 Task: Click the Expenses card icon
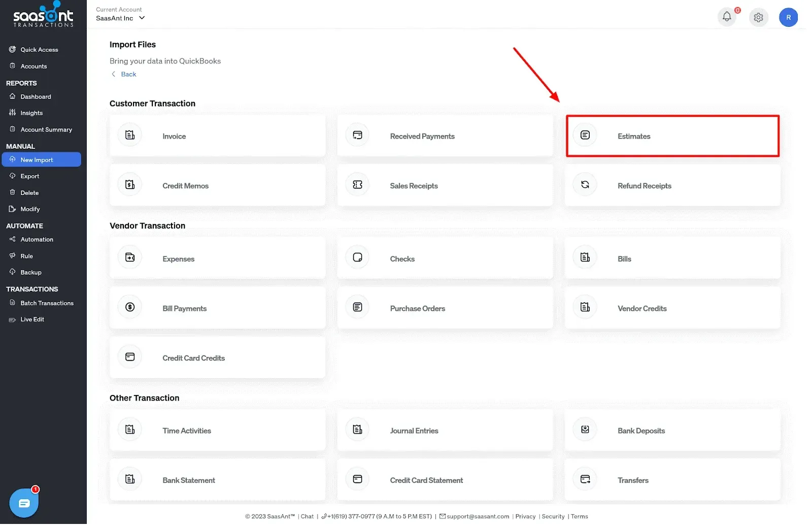click(130, 257)
